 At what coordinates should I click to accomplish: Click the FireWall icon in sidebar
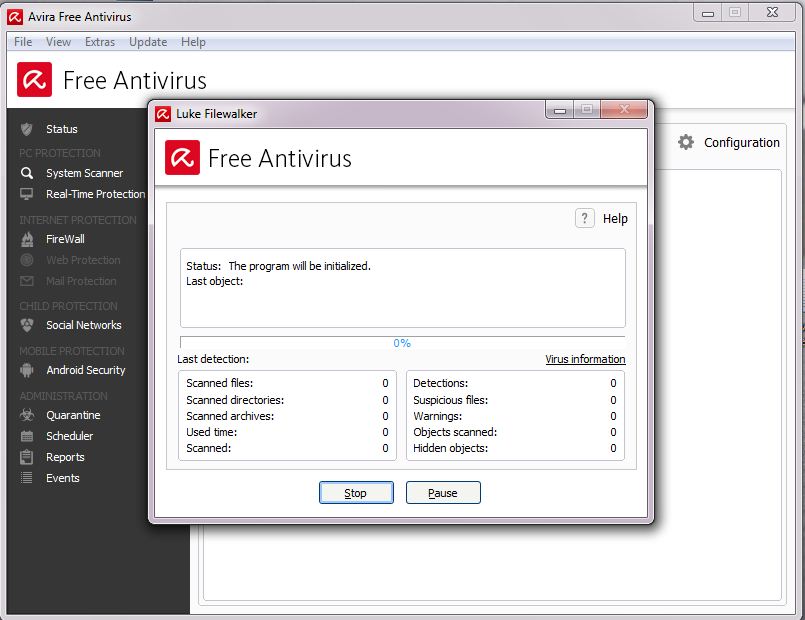pos(27,239)
